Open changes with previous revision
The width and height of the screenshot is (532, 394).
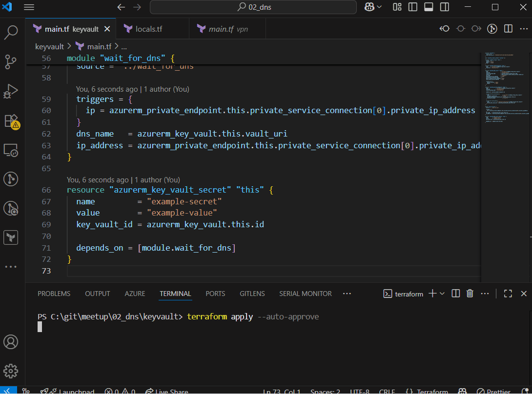click(x=445, y=29)
